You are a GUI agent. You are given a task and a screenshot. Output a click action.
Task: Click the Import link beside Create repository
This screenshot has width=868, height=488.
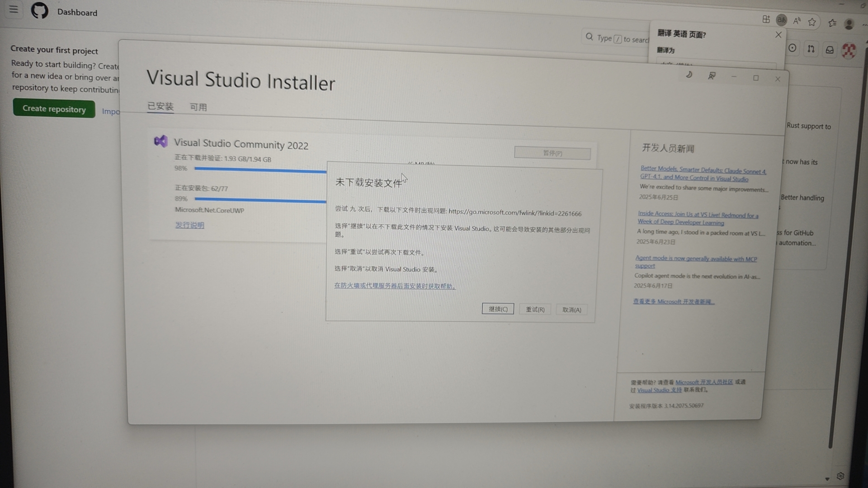pyautogui.click(x=111, y=112)
